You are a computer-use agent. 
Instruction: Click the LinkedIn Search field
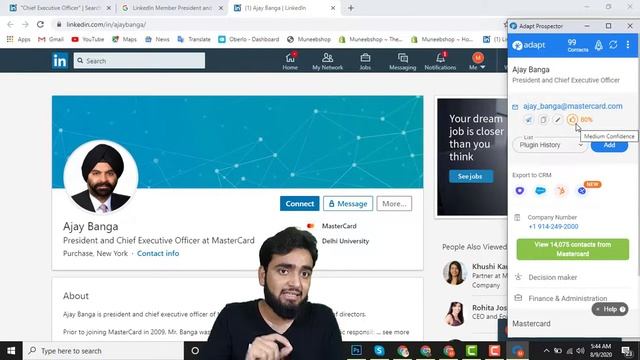(139, 61)
